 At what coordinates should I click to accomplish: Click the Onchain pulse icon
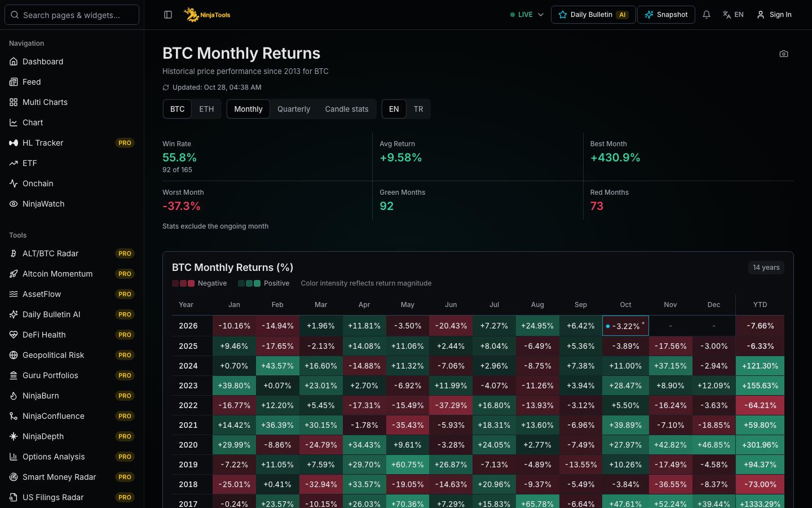14,183
